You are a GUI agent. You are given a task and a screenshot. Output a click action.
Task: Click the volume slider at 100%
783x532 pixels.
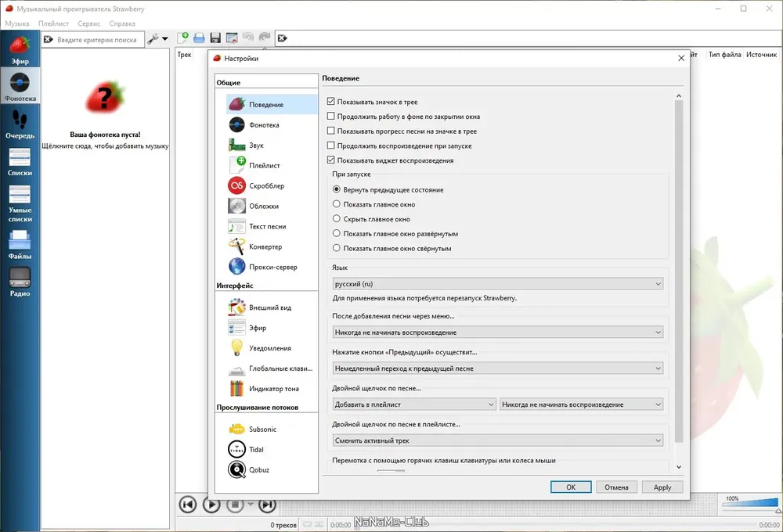pyautogui.click(x=750, y=502)
